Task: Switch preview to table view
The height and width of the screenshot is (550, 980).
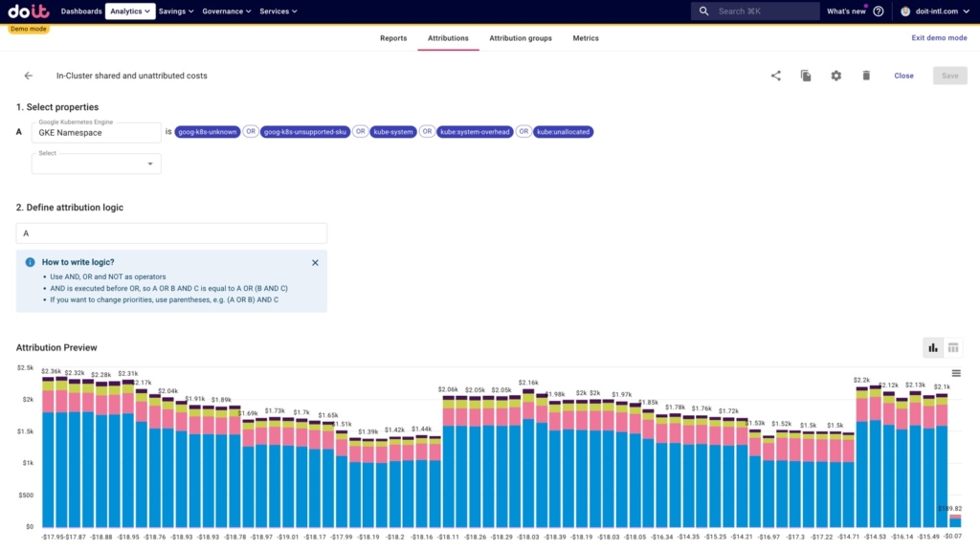Action: click(953, 347)
